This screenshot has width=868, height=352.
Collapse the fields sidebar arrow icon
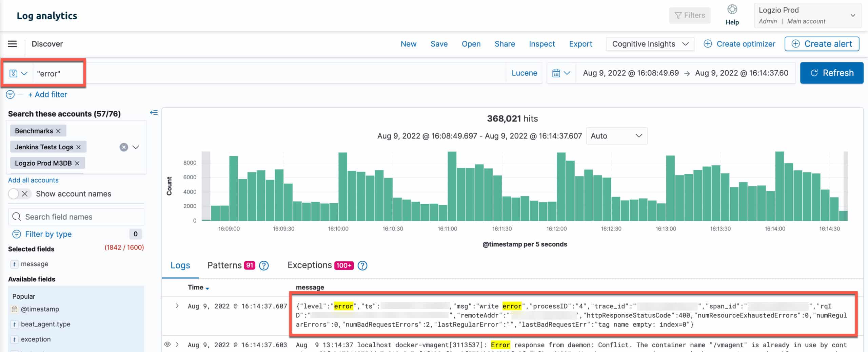[154, 112]
